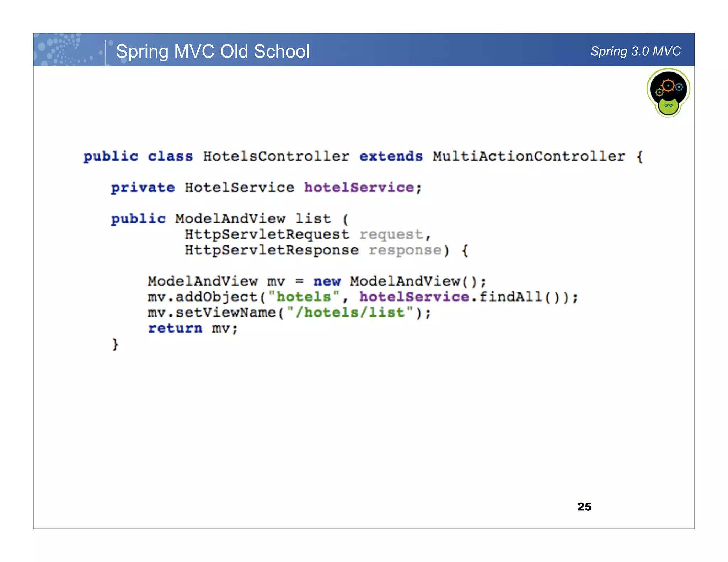
Task: Click the grey 'request' parameter name
Action: pos(391,235)
